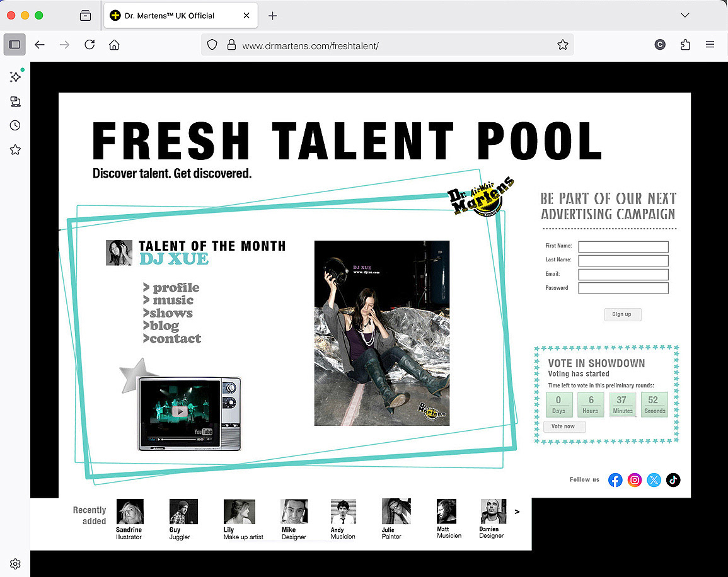
Task: Open the tracking protection shield
Action: 212,45
